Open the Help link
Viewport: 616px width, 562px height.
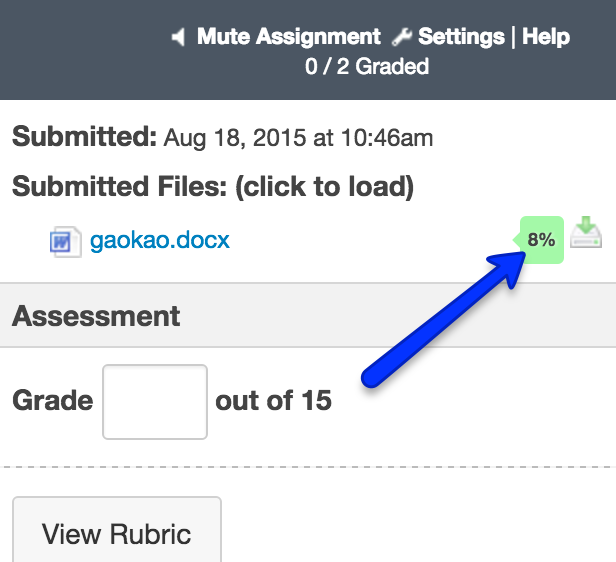546,37
